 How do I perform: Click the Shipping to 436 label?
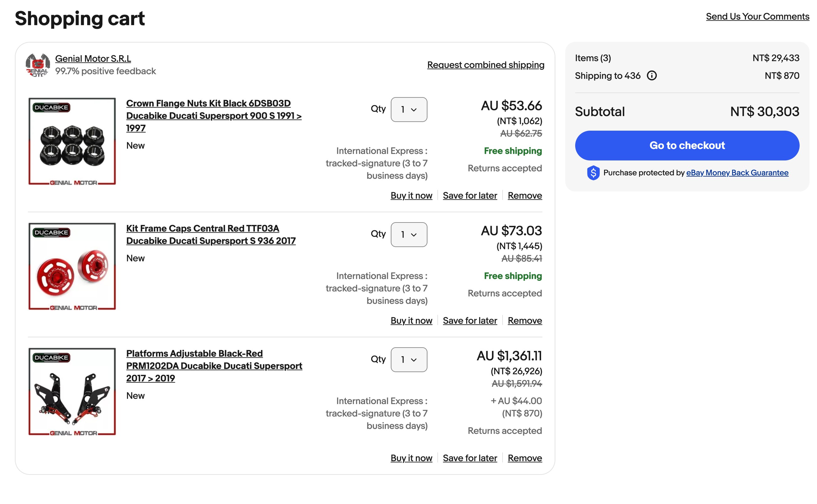coord(607,76)
